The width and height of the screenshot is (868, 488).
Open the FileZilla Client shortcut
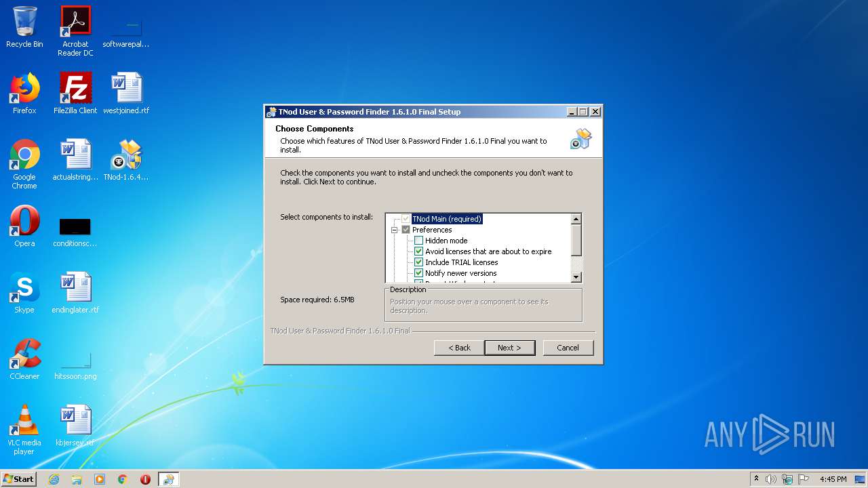point(75,94)
